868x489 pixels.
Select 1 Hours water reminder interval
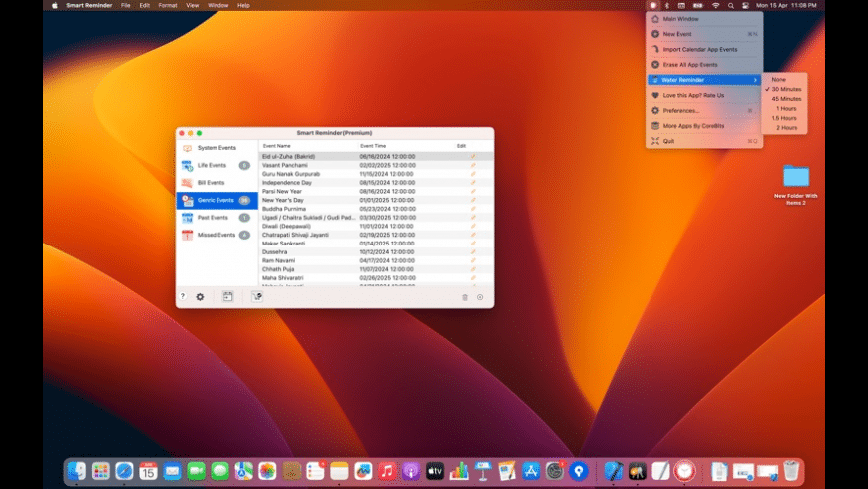784,109
